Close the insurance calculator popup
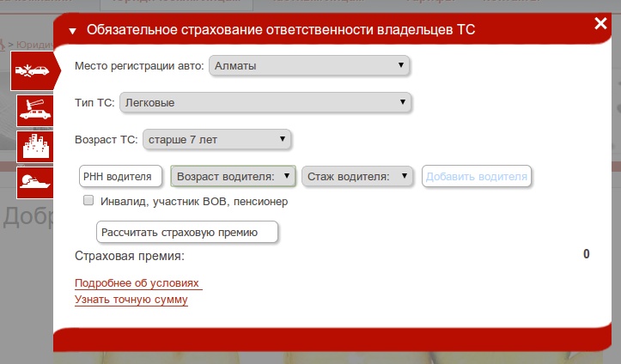 600,24
